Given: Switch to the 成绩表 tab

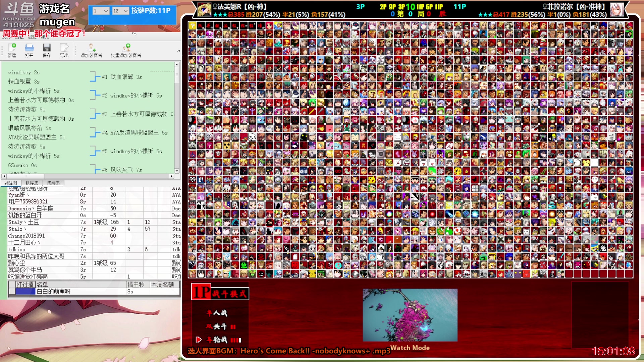Looking at the screenshot, I should [x=53, y=183].
